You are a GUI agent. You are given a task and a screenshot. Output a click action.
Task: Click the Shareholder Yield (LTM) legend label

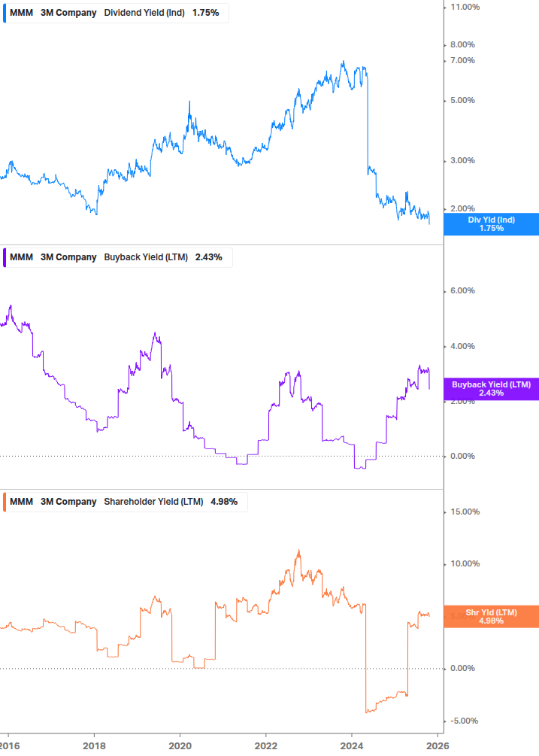pyautogui.click(x=153, y=502)
